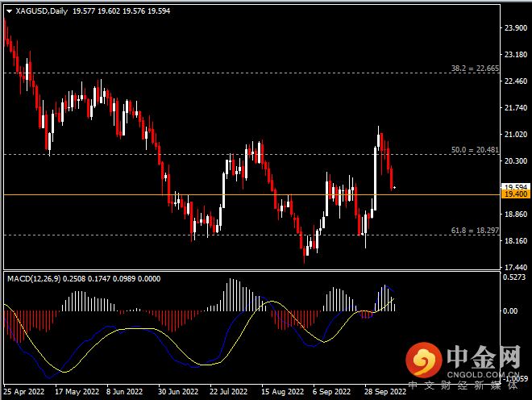Select the OHLC values 19.577 19.602 19.576 19.594

pos(121,11)
